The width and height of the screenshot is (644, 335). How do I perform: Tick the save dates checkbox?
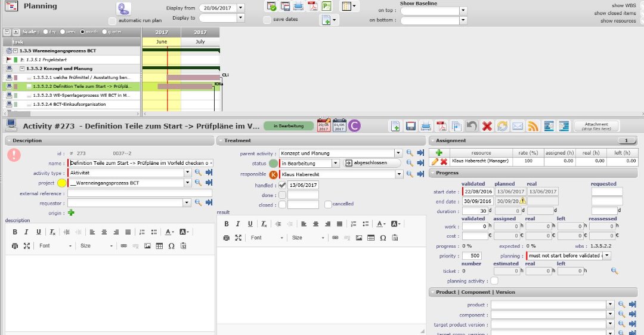pos(267,20)
